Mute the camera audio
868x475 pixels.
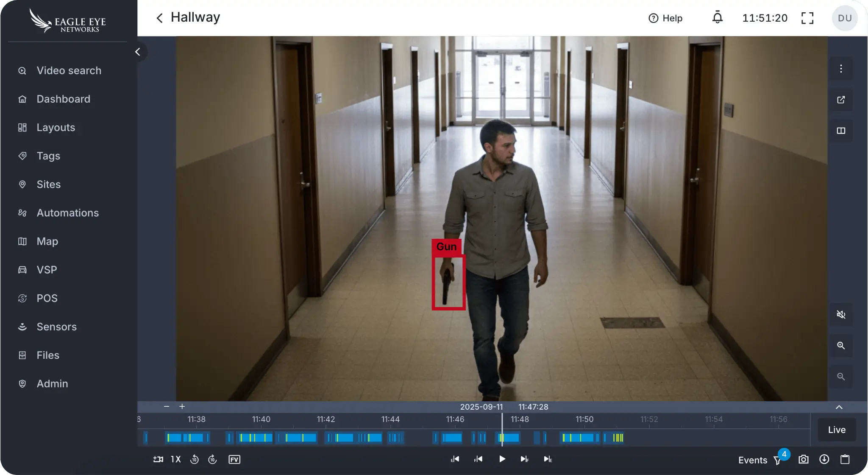(x=841, y=315)
